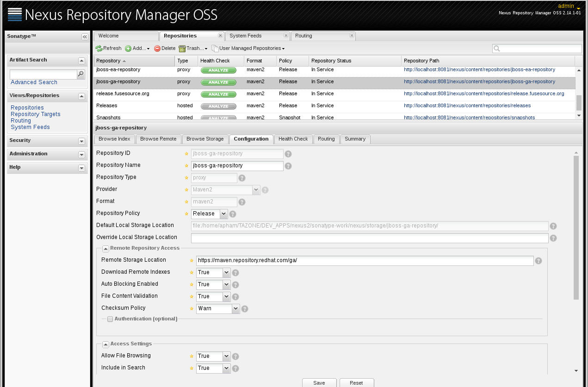Enable the Authentication (optional) checkbox
The width and height of the screenshot is (588, 387).
coord(110,319)
